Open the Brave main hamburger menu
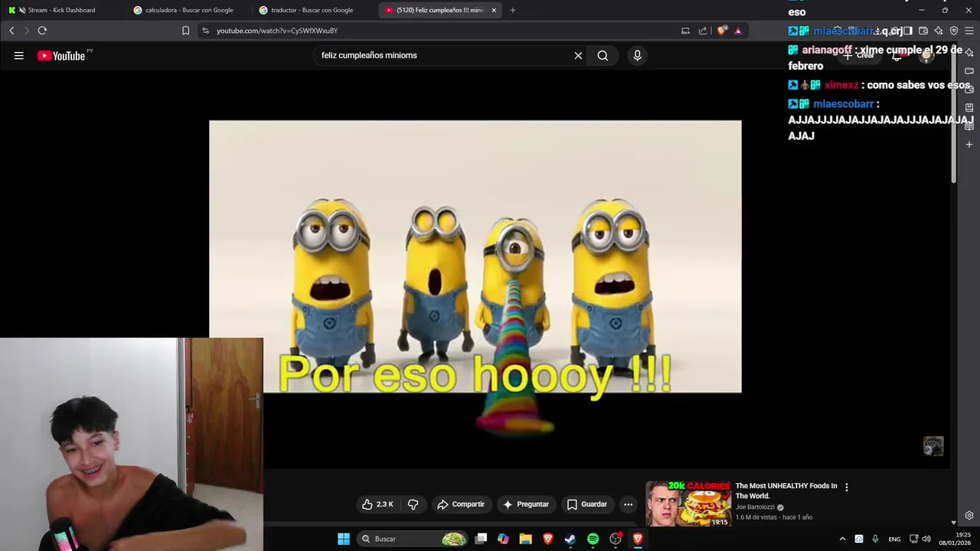The image size is (980, 551). click(x=969, y=31)
